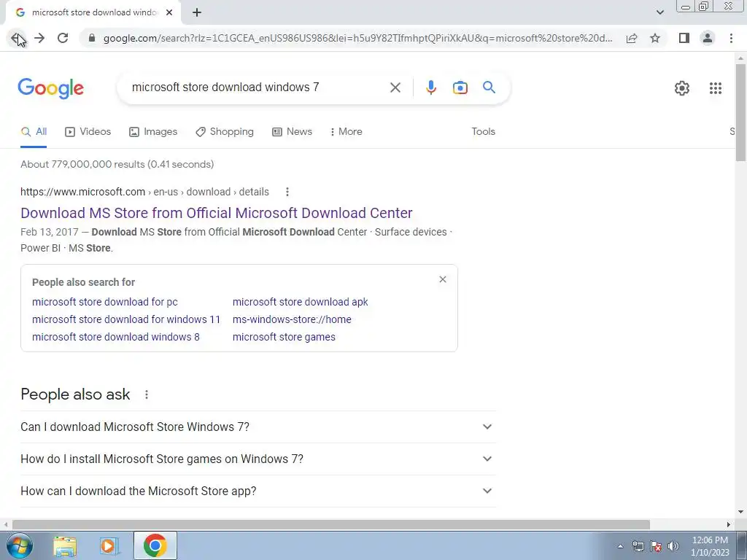Viewport: 747px width, 560px height.
Task: Switch to the Images tab
Action: [x=153, y=132]
